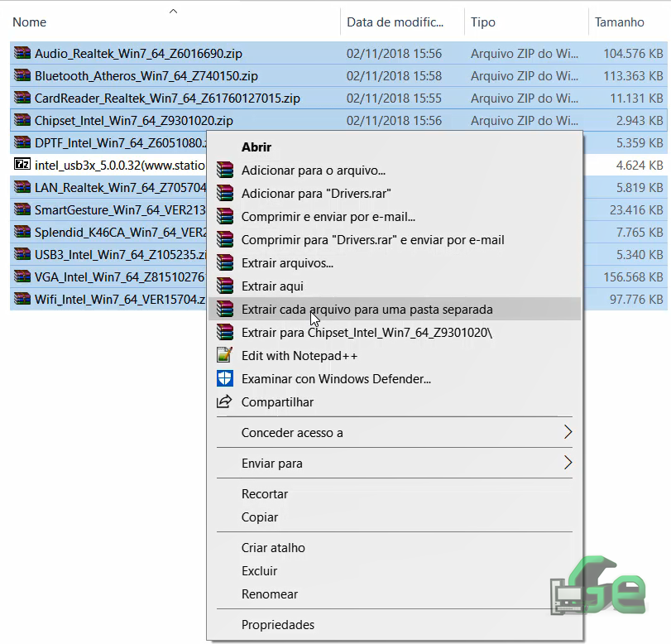This screenshot has height=644, width=671.
Task: Click the archive icon of the DPTF_Intel file
Action: [22, 142]
